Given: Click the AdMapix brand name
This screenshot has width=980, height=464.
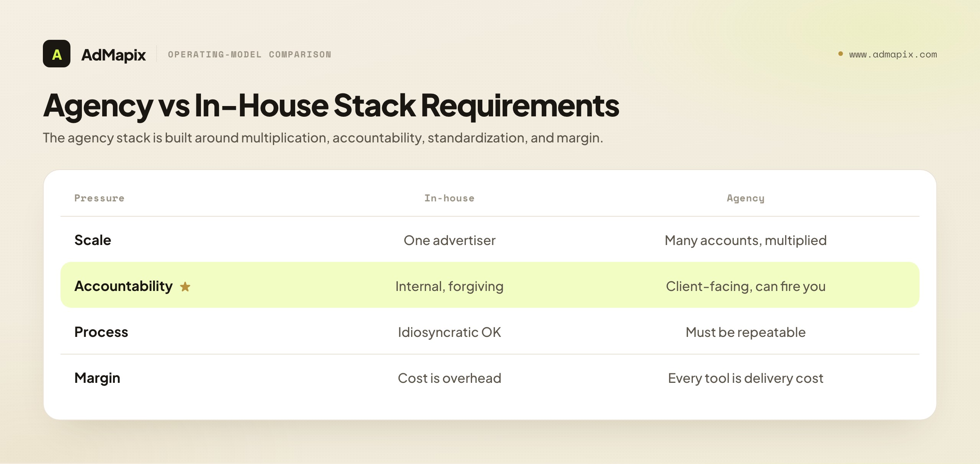Looking at the screenshot, I should point(114,55).
